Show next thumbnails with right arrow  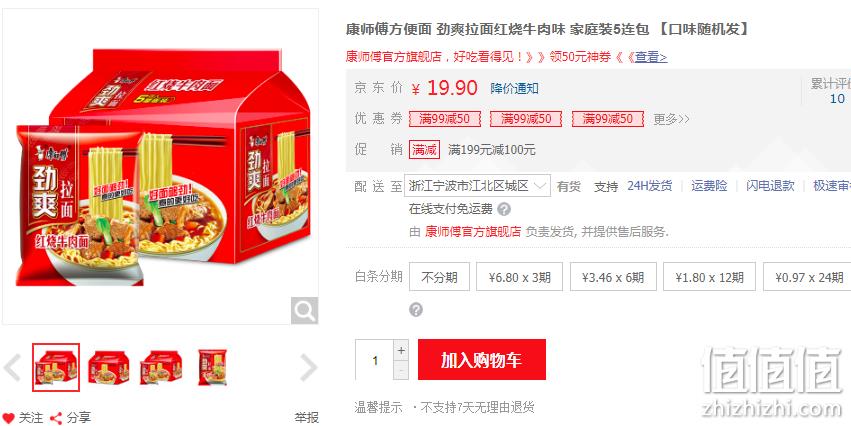pos(308,367)
